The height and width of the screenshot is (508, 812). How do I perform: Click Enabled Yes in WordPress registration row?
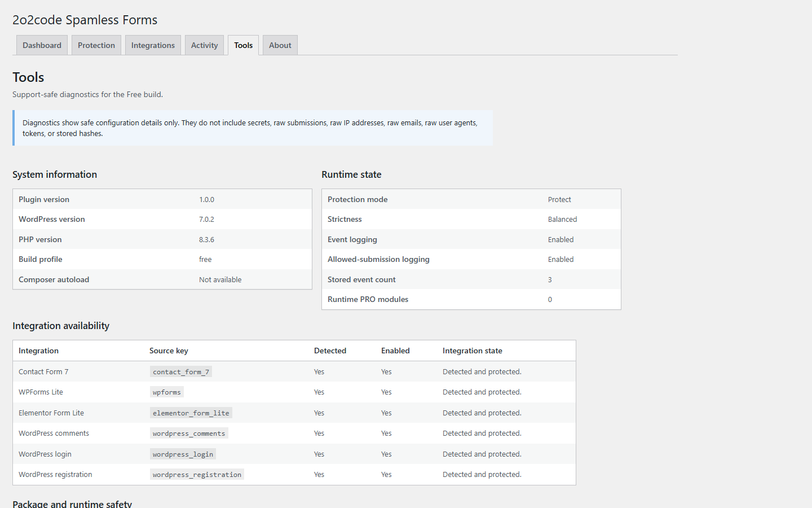coord(386,475)
